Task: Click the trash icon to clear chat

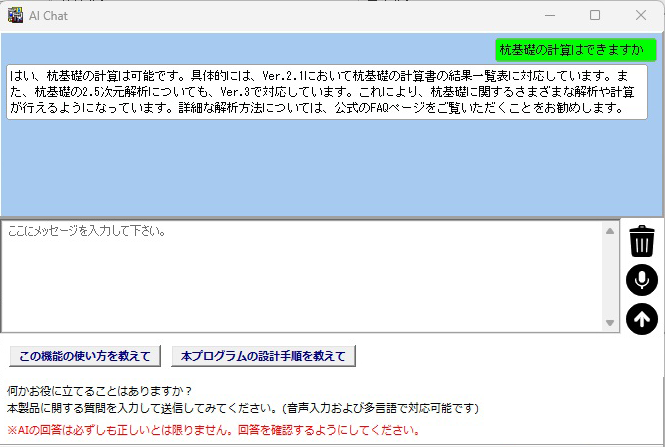Action: pyautogui.click(x=642, y=240)
